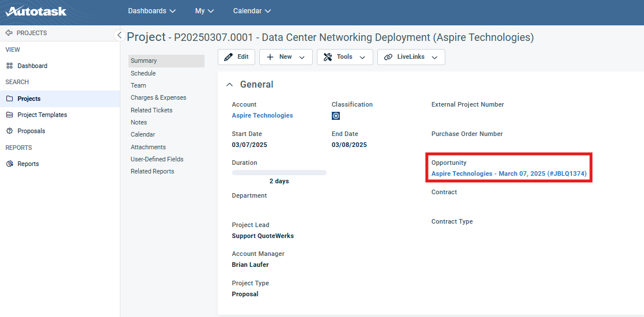
Task: Open the Team tab
Action: click(138, 85)
